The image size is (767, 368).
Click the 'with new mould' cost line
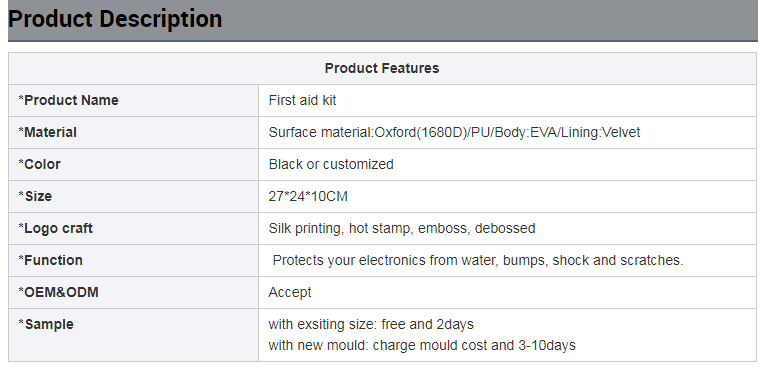[x=422, y=345]
